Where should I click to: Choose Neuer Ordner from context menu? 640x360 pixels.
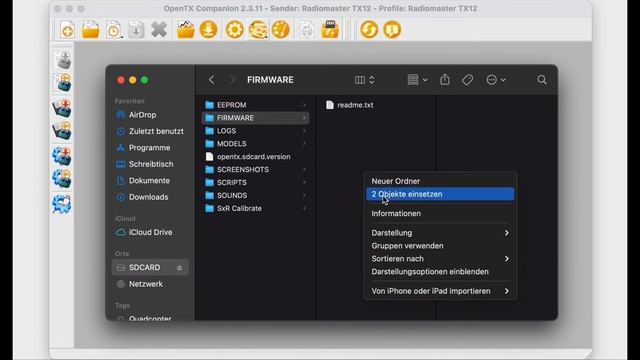440,181
